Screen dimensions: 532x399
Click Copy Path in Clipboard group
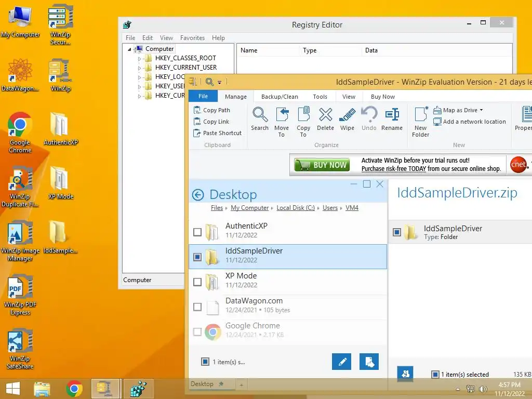212,110
